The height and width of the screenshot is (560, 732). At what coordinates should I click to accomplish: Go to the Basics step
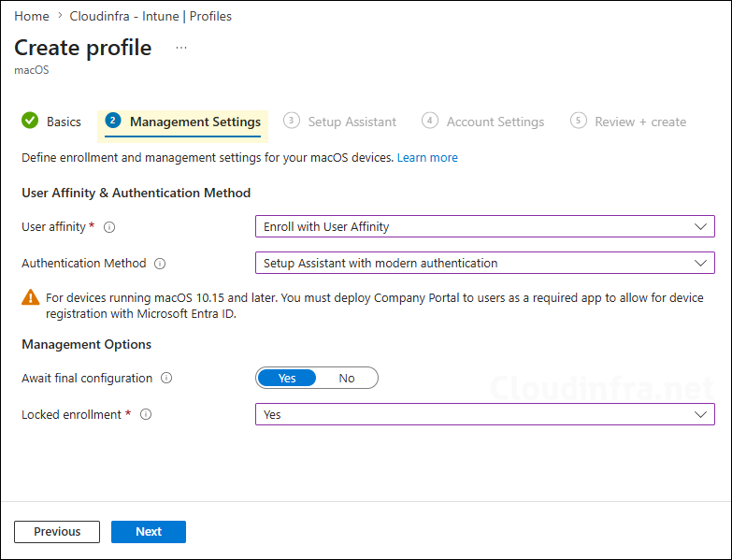coord(51,122)
